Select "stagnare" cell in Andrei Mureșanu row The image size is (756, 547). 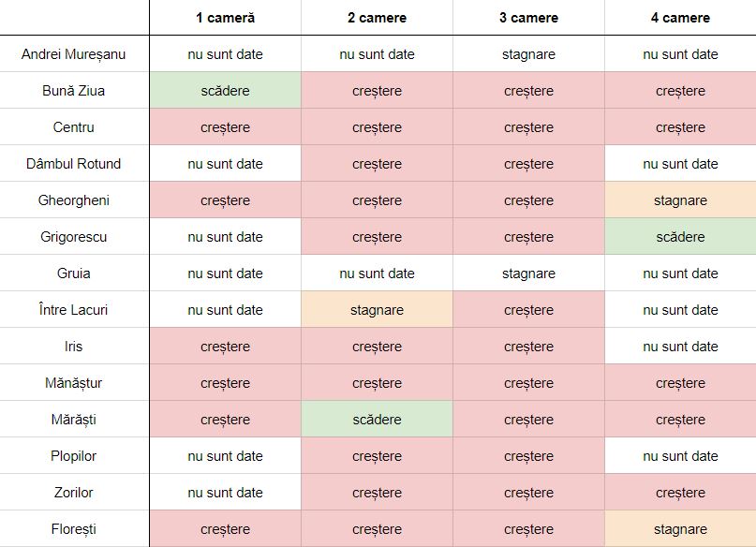click(528, 54)
